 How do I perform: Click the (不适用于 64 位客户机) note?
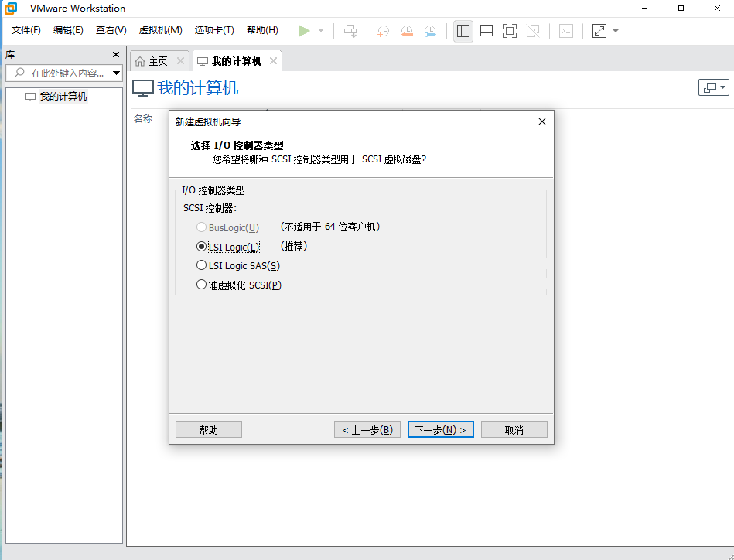330,227
